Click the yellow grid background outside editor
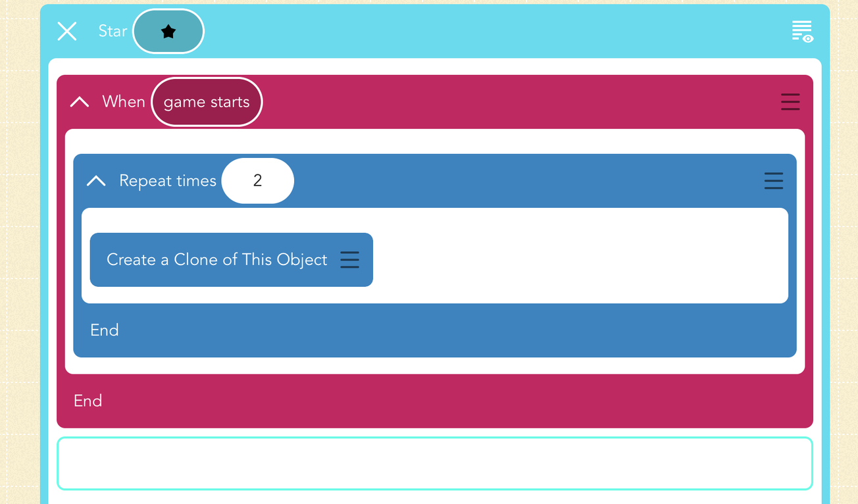Viewport: 858px width, 504px height. click(x=18, y=263)
